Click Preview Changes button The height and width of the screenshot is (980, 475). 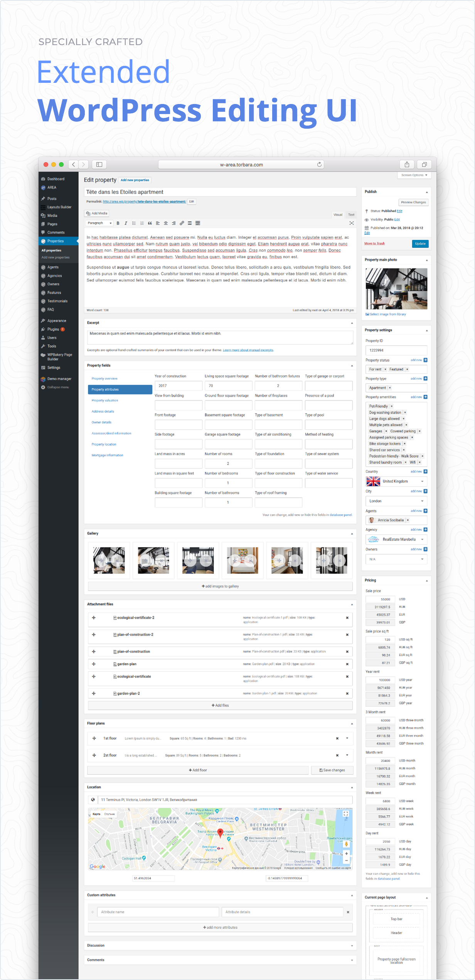point(413,202)
